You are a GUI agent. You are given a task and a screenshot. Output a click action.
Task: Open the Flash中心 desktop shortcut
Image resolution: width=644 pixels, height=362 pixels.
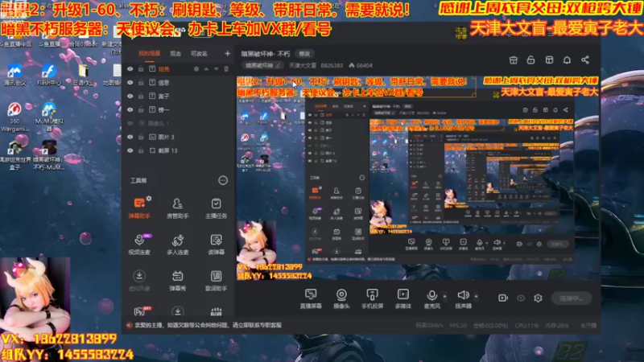[x=48, y=74]
